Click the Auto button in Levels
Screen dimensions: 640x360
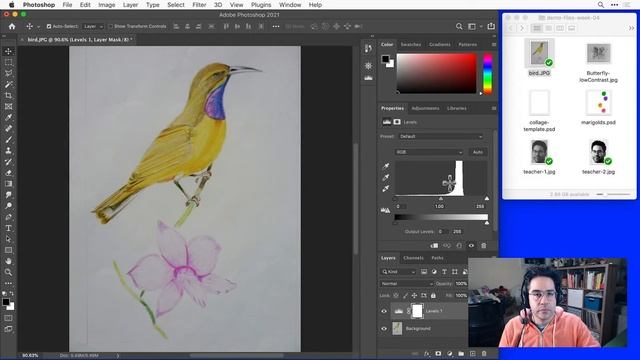coord(478,152)
